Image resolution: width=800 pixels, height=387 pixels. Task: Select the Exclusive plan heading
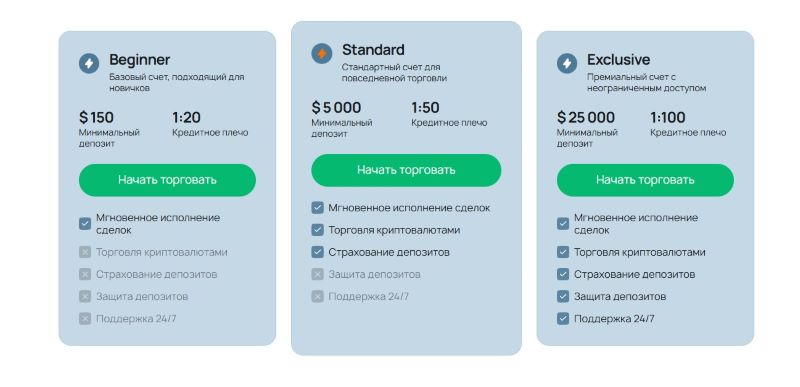(618, 60)
